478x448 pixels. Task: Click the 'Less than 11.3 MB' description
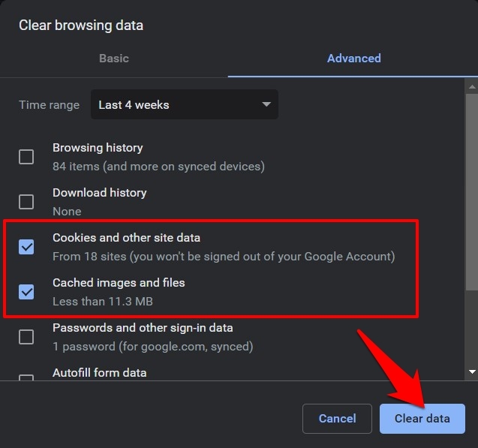(104, 302)
